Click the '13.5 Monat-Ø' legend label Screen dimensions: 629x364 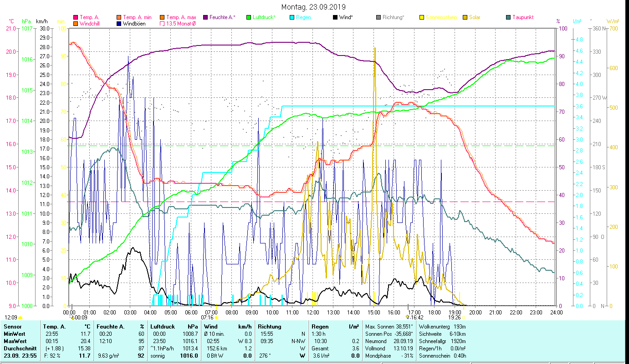pyautogui.click(x=181, y=23)
